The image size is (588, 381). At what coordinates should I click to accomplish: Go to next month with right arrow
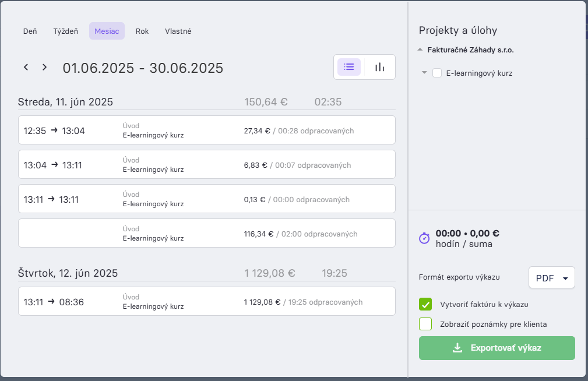point(44,68)
